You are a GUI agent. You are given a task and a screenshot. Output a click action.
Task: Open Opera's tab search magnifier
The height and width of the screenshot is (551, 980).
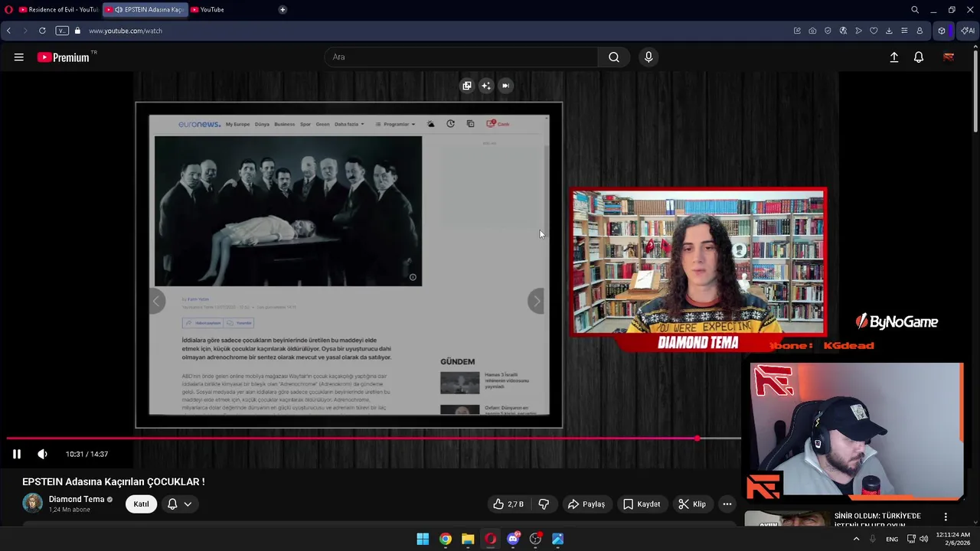click(915, 10)
